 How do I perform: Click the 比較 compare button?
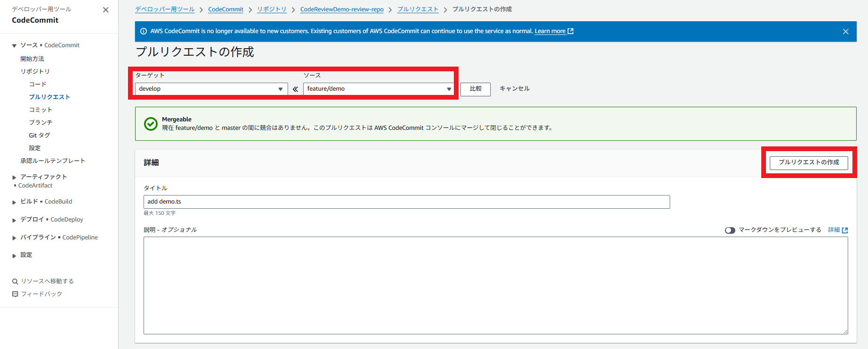(x=476, y=89)
